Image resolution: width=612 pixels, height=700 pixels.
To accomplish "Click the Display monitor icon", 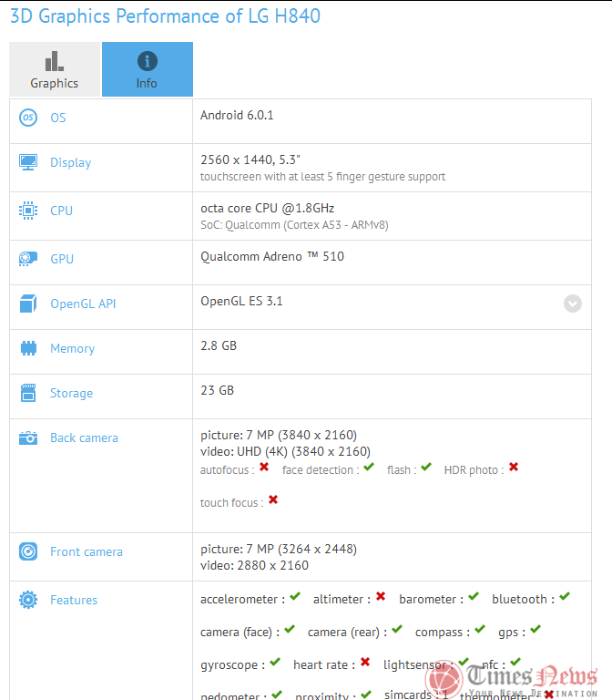I will (28, 162).
